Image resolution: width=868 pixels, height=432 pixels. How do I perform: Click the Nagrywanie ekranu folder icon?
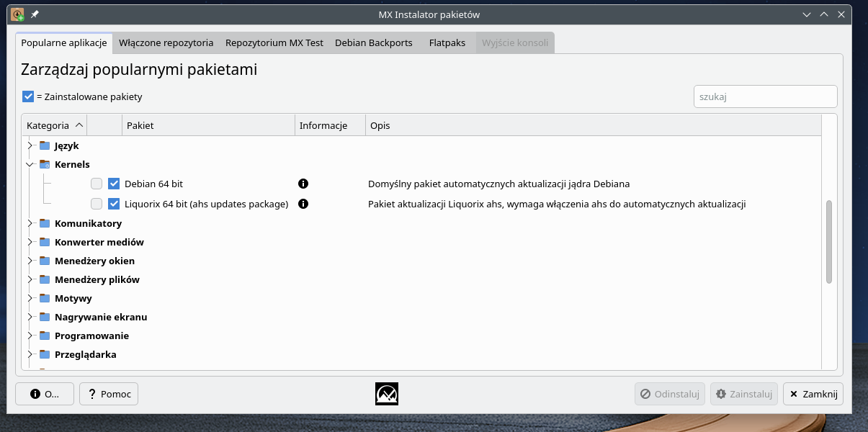coord(45,317)
